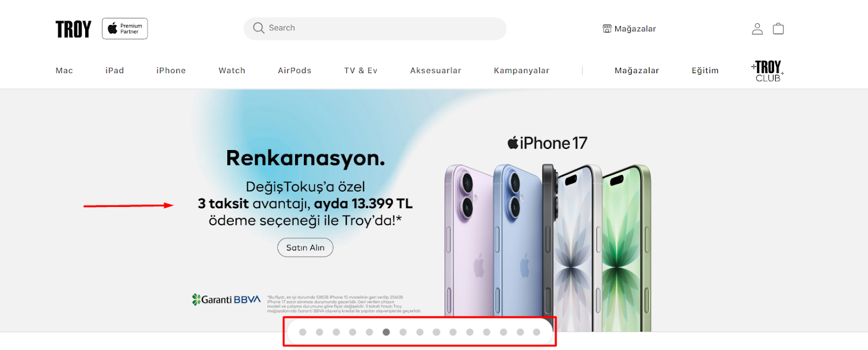
Task: Click the Satın Alın button
Action: pyautogui.click(x=305, y=248)
